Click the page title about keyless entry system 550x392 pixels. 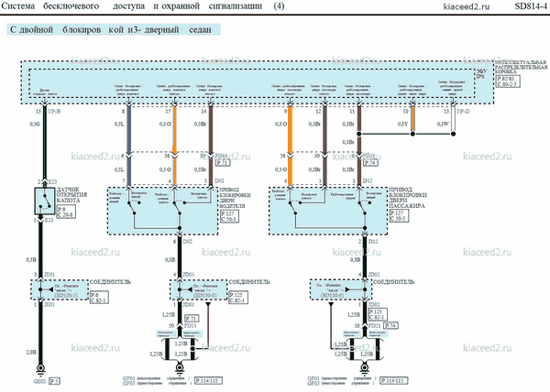point(143,6)
